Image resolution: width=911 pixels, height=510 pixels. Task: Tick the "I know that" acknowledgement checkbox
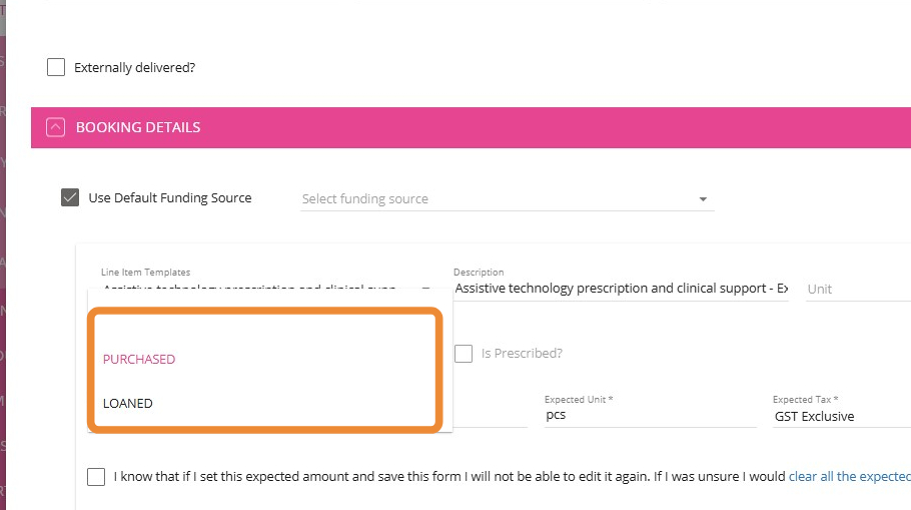click(x=96, y=477)
